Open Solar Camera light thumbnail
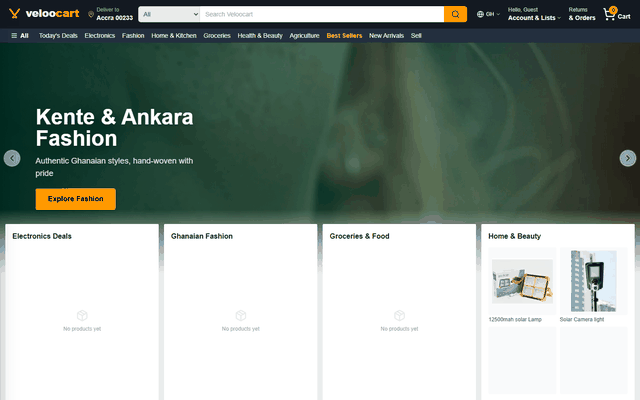640x400 pixels. (593, 281)
